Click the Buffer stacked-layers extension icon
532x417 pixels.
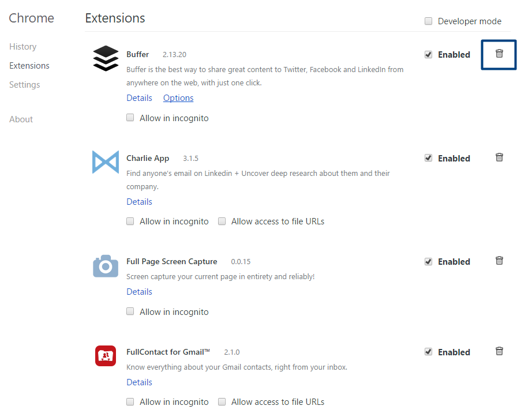106,58
